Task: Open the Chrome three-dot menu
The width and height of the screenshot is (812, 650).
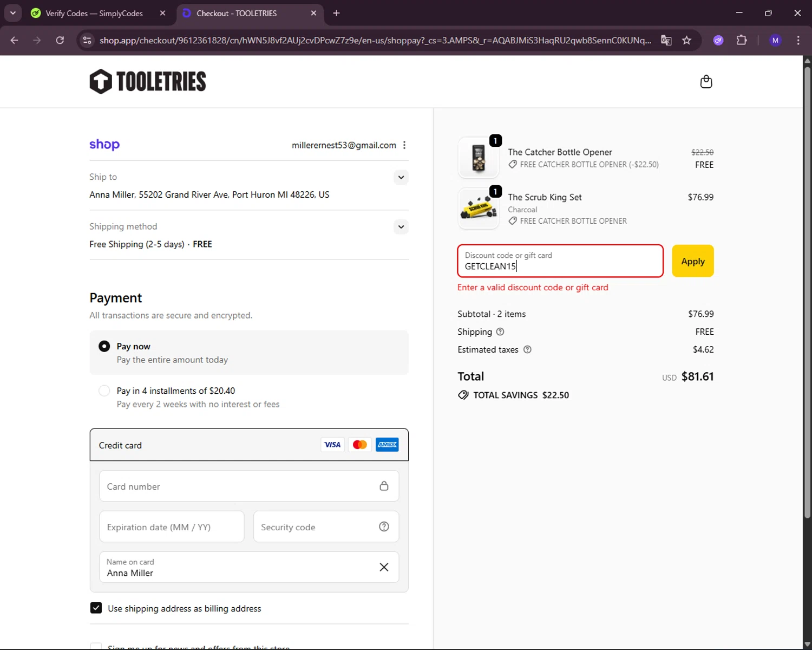Action: coord(798,40)
